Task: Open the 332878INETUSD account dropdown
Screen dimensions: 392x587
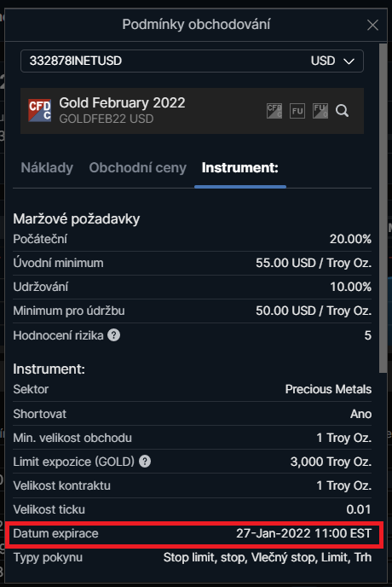Action: tap(192, 61)
